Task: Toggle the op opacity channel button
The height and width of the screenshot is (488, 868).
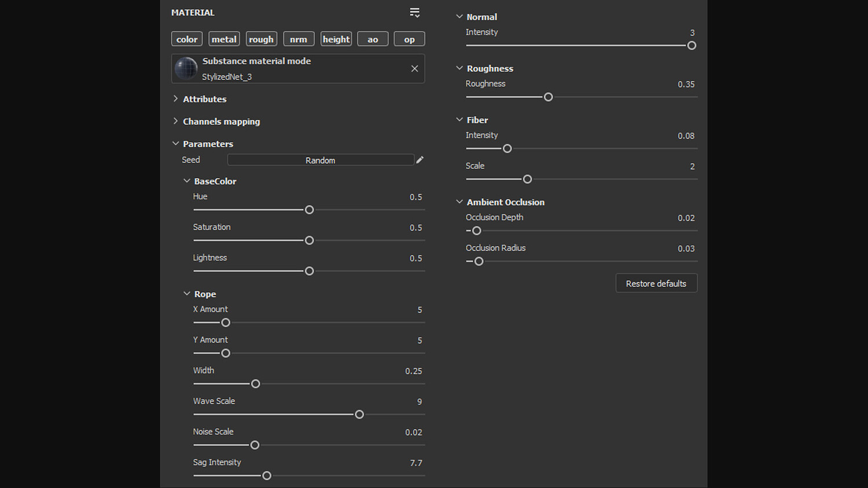Action: pyautogui.click(x=409, y=39)
